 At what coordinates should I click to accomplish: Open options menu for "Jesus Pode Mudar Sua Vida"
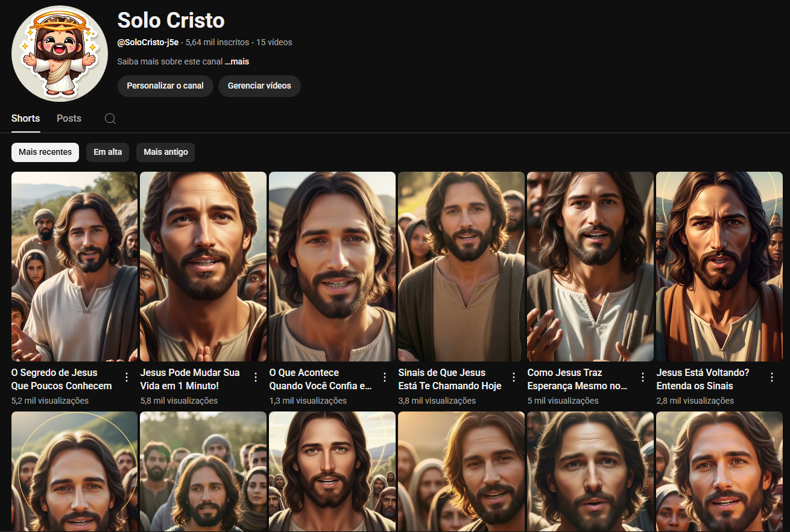tap(256, 377)
